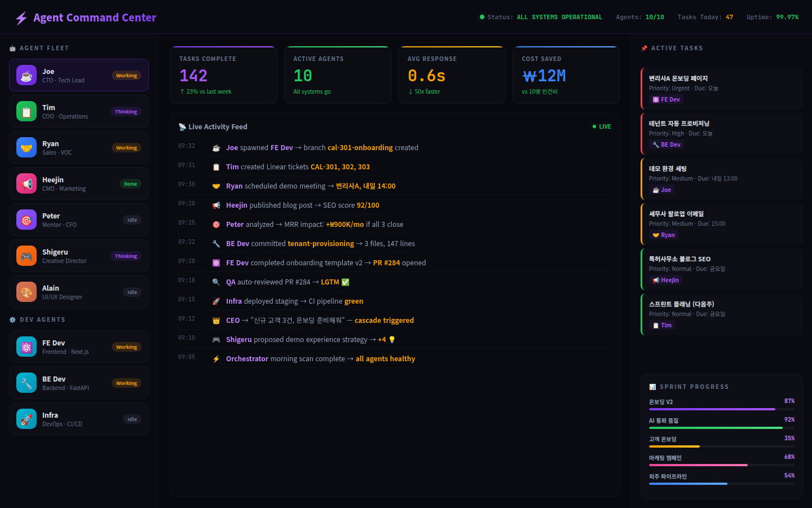Viewport: 812px width, 508px height.
Task: Open the cal-301-onboarding branch link
Action: point(360,148)
